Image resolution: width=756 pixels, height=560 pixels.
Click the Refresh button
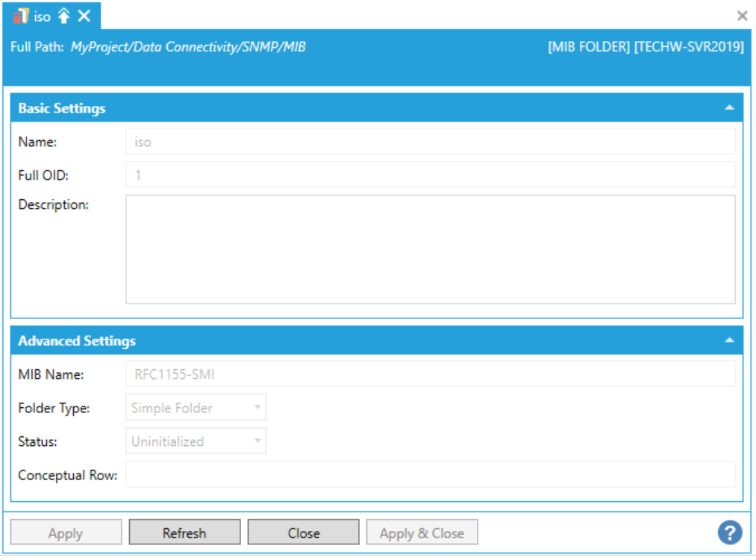point(184,533)
